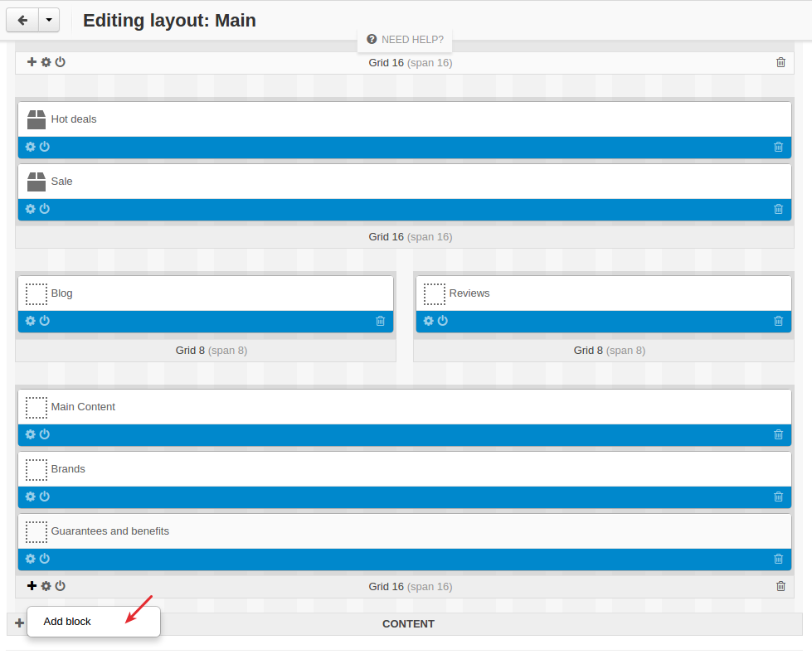Go back using the arrow button
The width and height of the screenshot is (812, 659).
click(22, 20)
